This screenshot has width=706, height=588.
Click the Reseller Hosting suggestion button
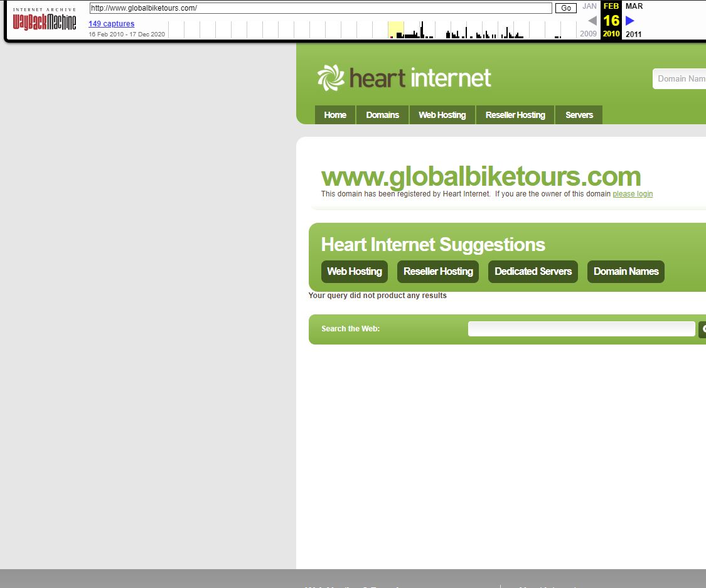click(438, 272)
